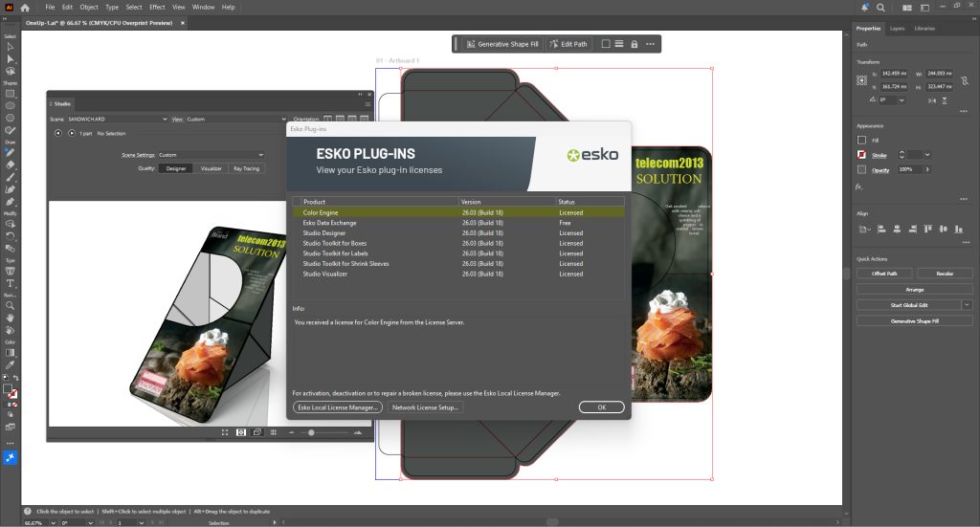Image resolution: width=980 pixels, height=527 pixels.
Task: Click the Arrange Documents icon in title bar
Action: click(x=907, y=8)
